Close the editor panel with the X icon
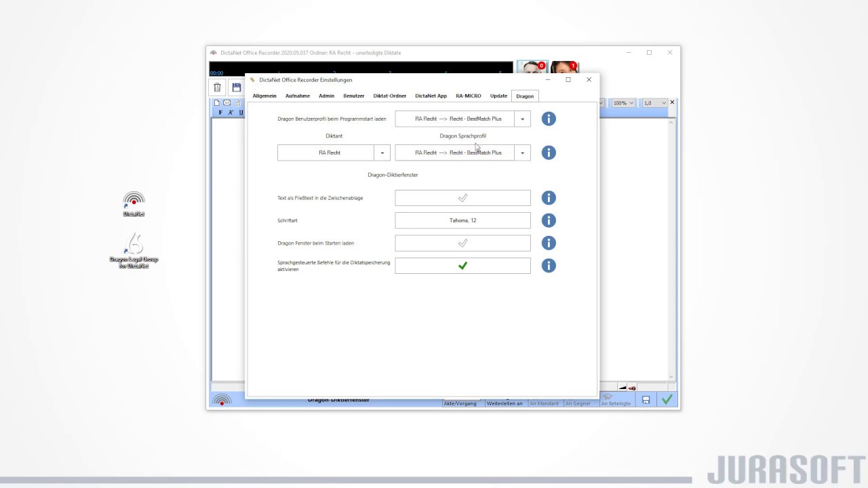868x488 pixels. pos(672,102)
